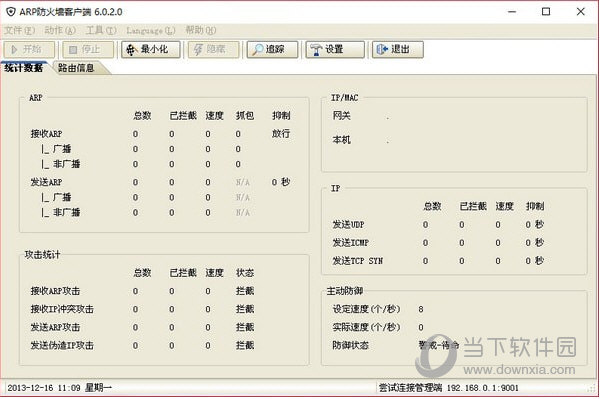
Task: Click the 发送伪造IP攻击 row label
Action: click(62, 345)
